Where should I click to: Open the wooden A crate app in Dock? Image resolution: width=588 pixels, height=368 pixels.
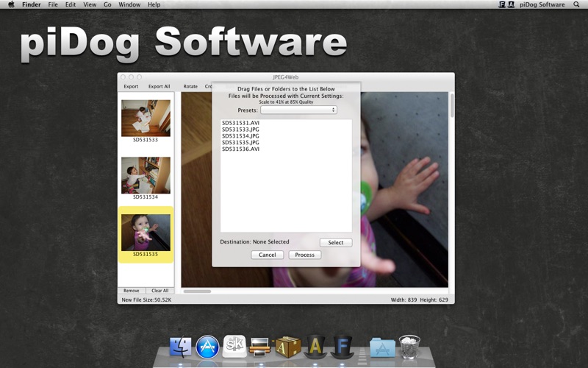[x=287, y=346]
